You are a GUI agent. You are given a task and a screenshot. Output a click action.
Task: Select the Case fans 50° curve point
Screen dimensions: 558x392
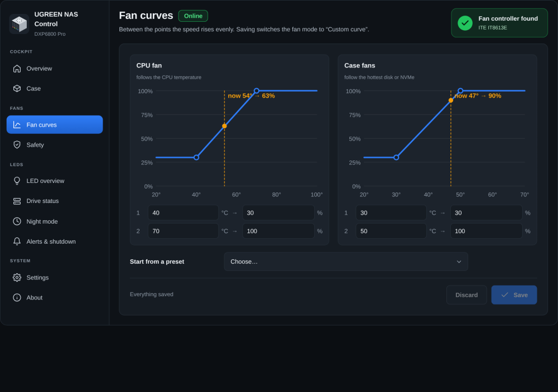460,91
